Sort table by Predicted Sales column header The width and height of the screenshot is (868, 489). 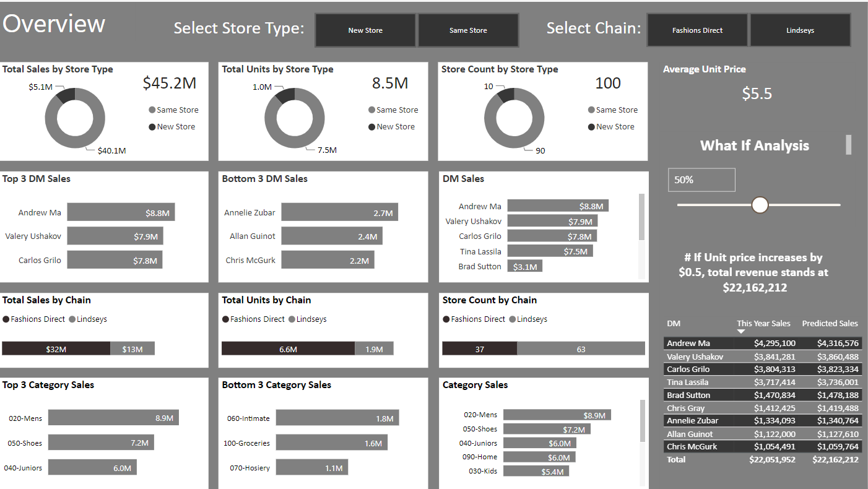click(x=830, y=323)
